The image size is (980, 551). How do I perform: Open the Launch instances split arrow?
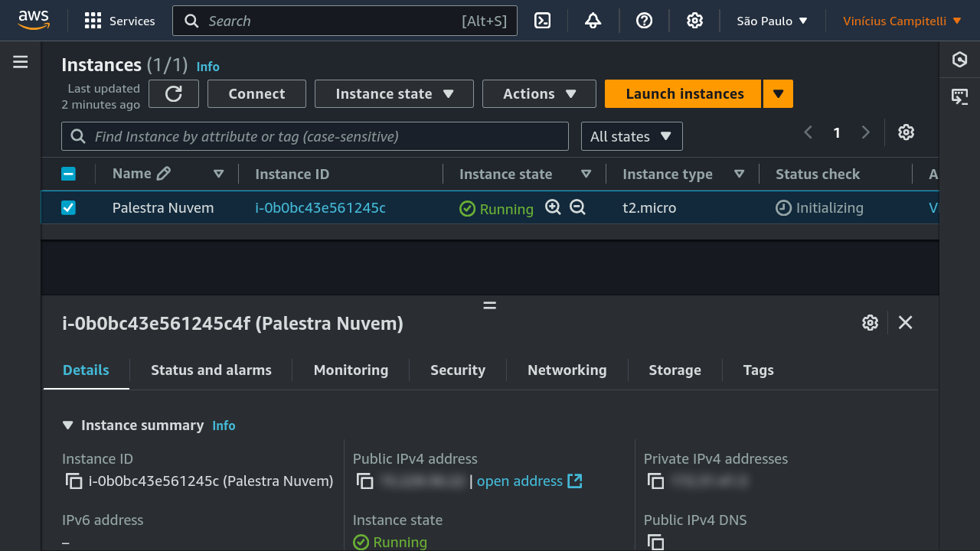(779, 94)
